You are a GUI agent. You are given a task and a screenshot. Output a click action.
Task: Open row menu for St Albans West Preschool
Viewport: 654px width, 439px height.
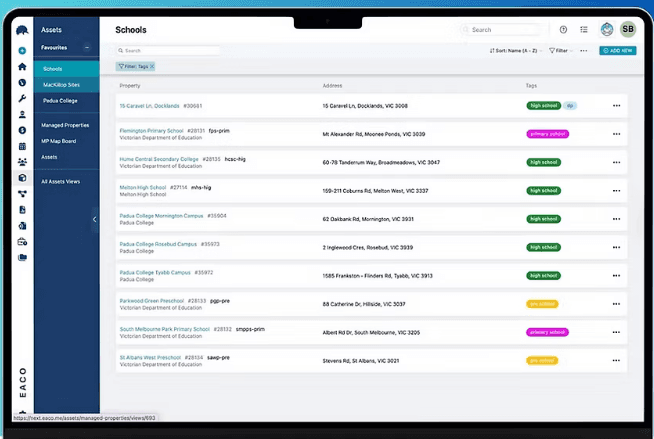point(616,361)
